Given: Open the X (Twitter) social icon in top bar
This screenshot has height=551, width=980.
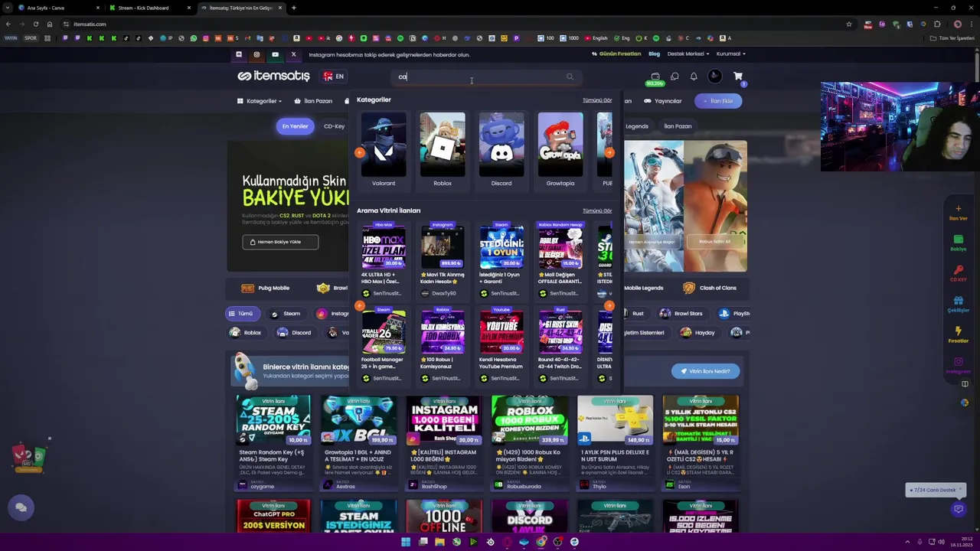Looking at the screenshot, I should point(293,54).
